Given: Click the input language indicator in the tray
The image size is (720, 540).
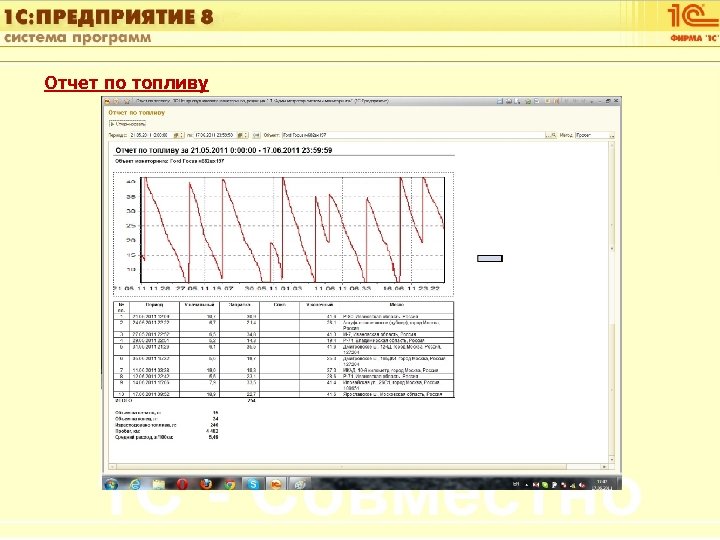Looking at the screenshot, I should tap(516, 484).
